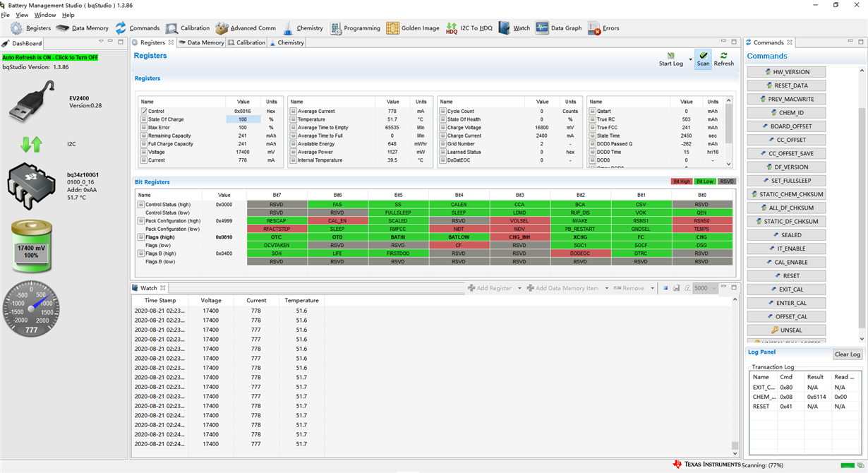This screenshot has height=473, width=868.
Task: Toggle Pack Configuration (high) checkbox
Action: point(141,221)
